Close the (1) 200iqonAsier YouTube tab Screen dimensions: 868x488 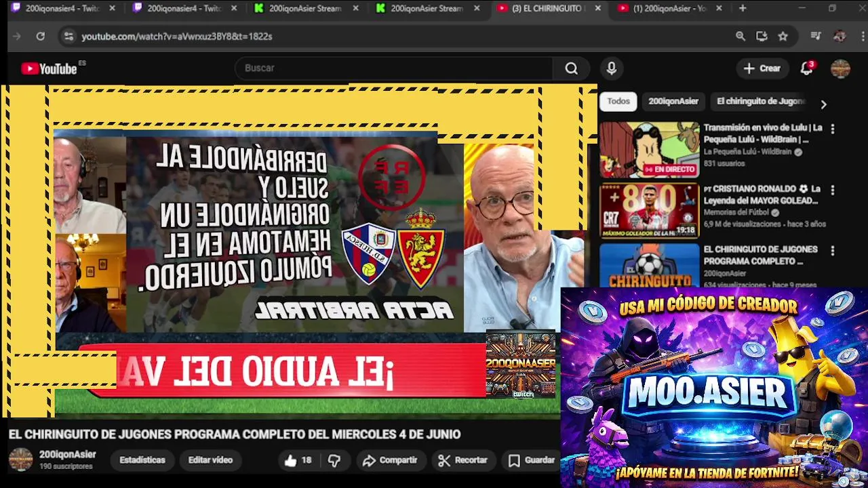click(x=719, y=8)
